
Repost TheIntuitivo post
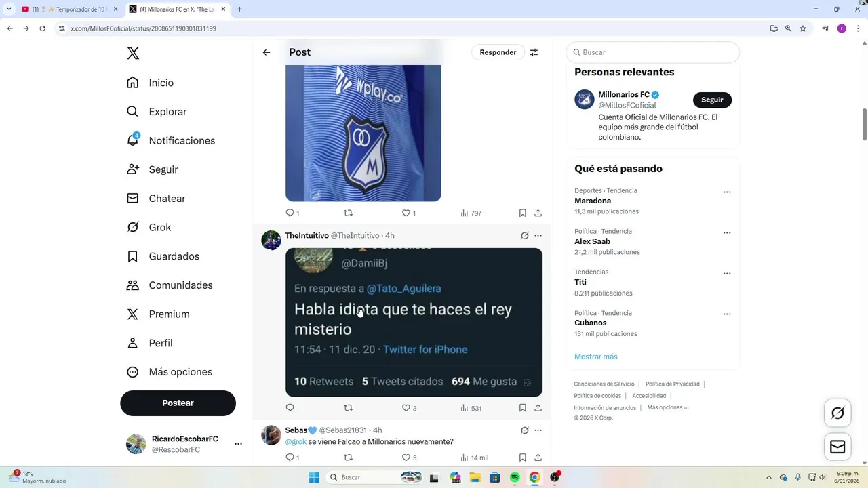pos(348,408)
